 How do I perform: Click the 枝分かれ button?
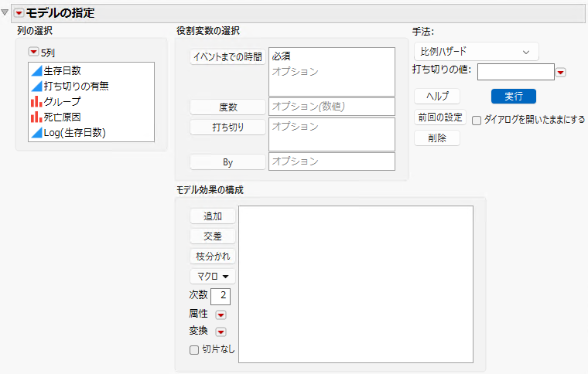click(x=213, y=256)
